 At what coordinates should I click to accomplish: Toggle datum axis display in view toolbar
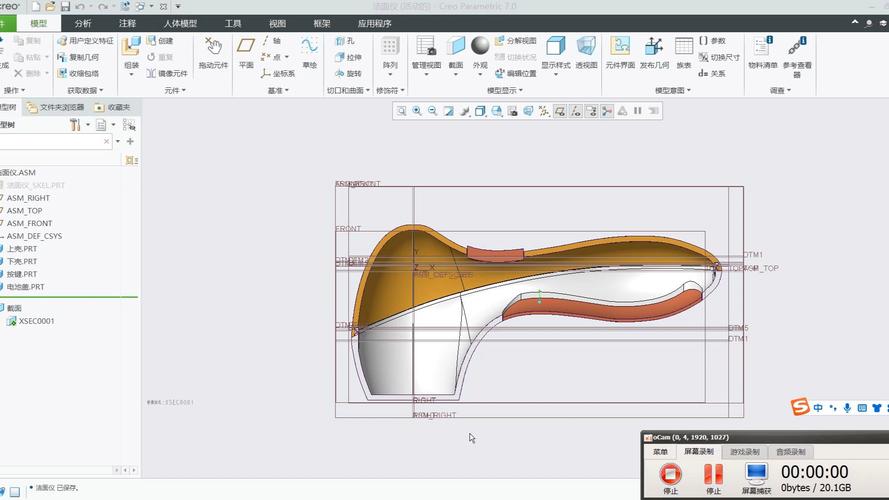coord(575,111)
